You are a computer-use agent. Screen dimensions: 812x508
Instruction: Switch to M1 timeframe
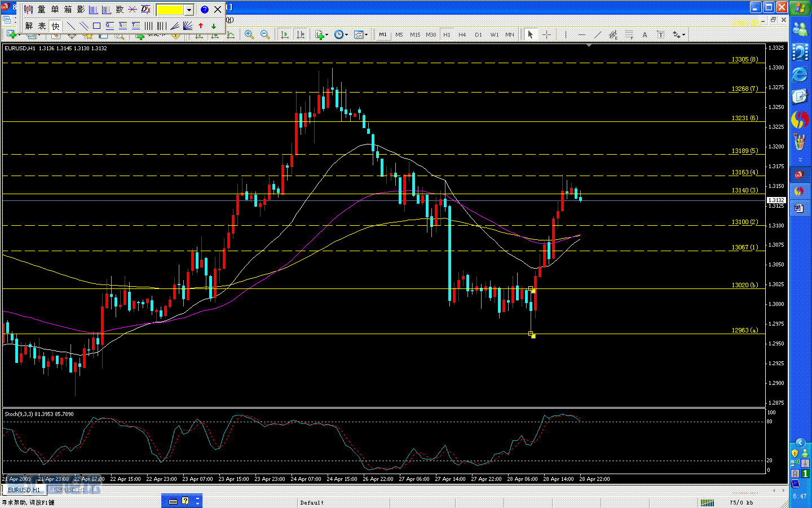pos(383,34)
